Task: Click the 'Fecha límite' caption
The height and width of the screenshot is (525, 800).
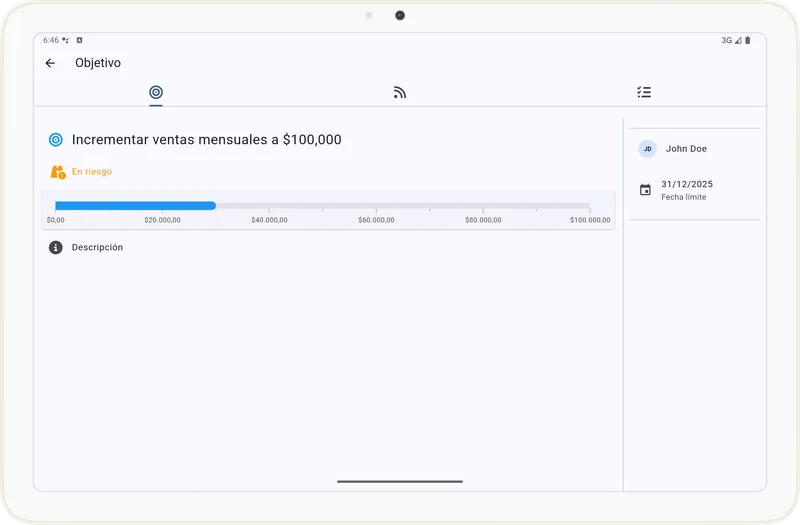Action: coord(683,198)
